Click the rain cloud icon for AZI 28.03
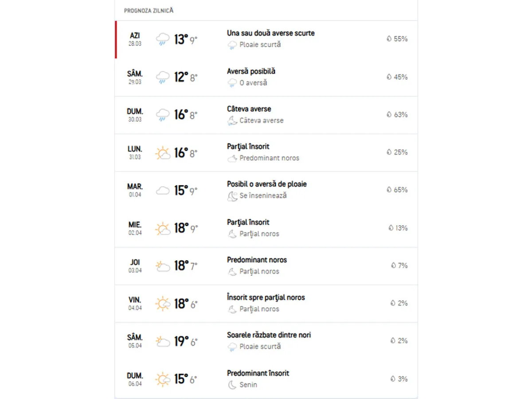 click(x=163, y=39)
